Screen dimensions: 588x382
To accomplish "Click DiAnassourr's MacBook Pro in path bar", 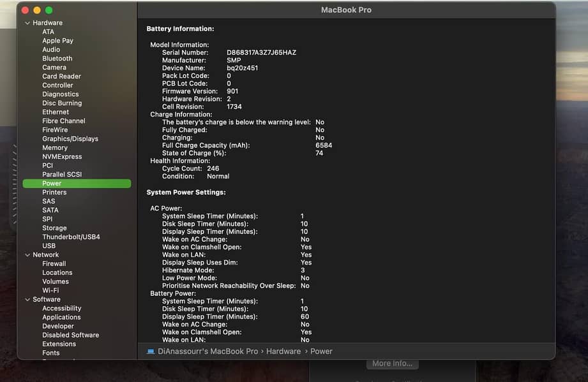I will (x=207, y=351).
